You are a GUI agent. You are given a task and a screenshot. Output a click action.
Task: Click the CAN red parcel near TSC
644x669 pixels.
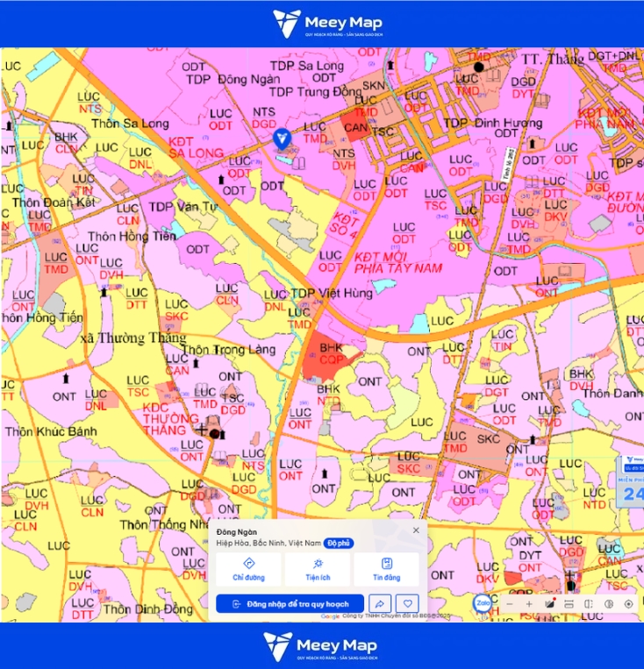pos(355,127)
